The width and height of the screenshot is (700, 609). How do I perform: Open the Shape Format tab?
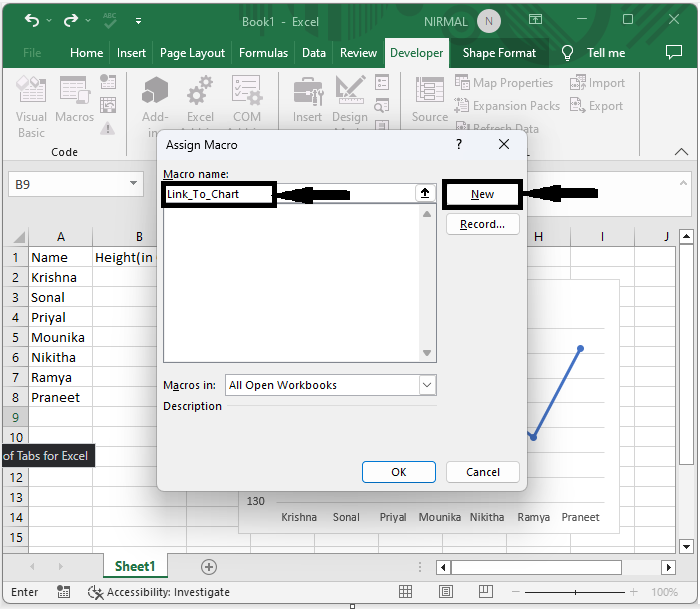[x=499, y=53]
